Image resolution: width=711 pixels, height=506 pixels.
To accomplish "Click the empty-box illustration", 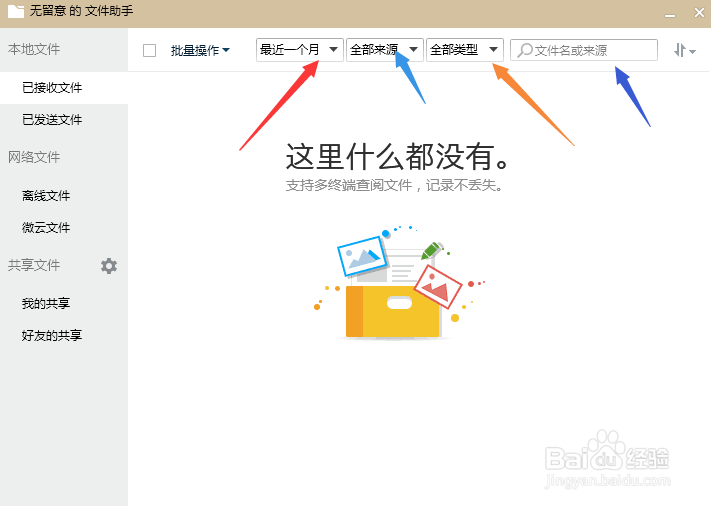I will point(399,282).
